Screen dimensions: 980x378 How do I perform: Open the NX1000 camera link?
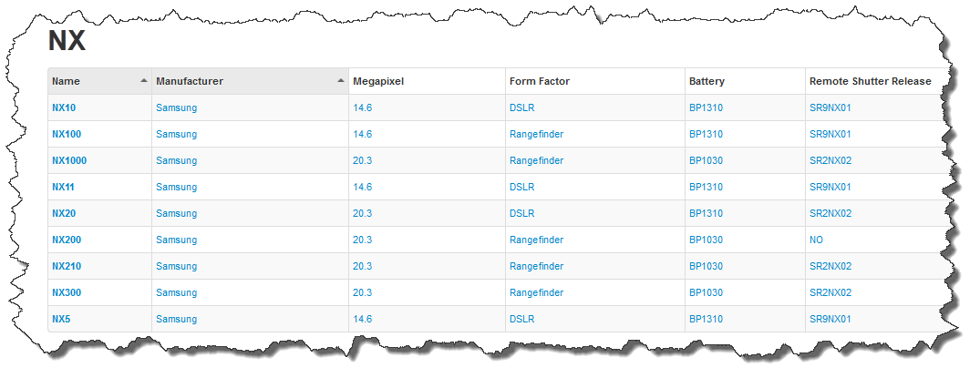tap(68, 160)
